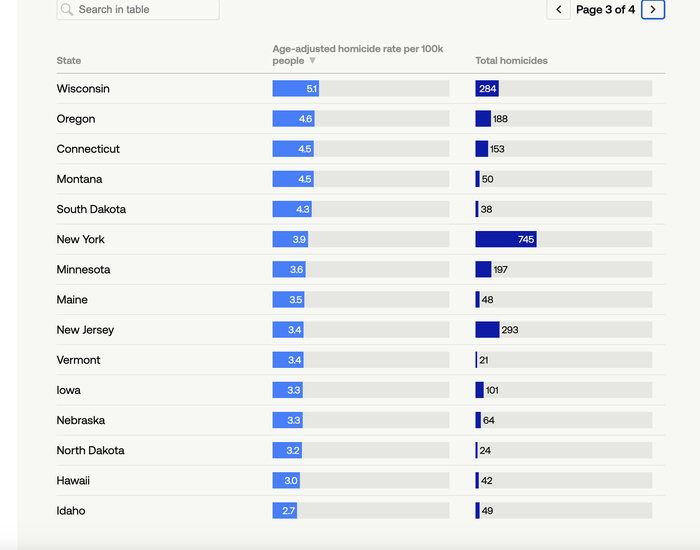Go to previous table page

click(559, 10)
